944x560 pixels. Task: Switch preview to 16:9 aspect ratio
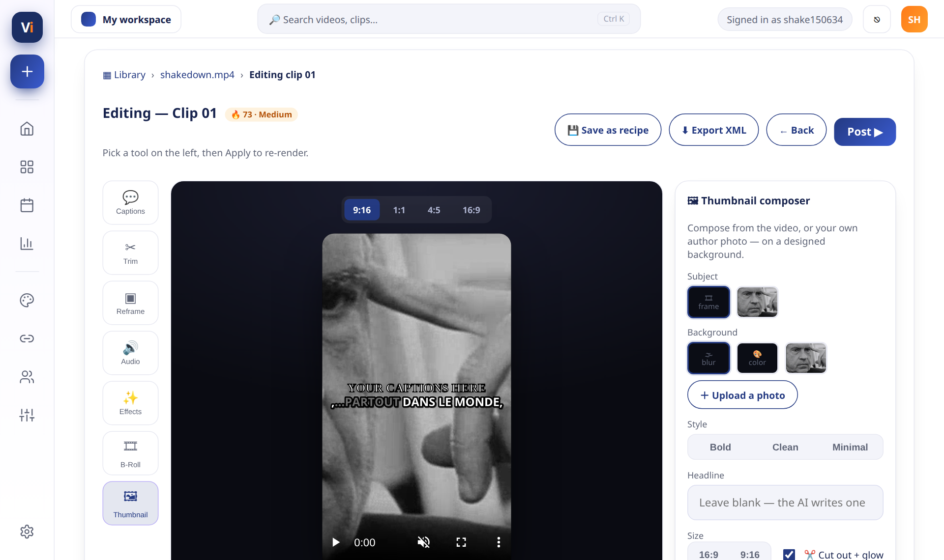pyautogui.click(x=471, y=210)
